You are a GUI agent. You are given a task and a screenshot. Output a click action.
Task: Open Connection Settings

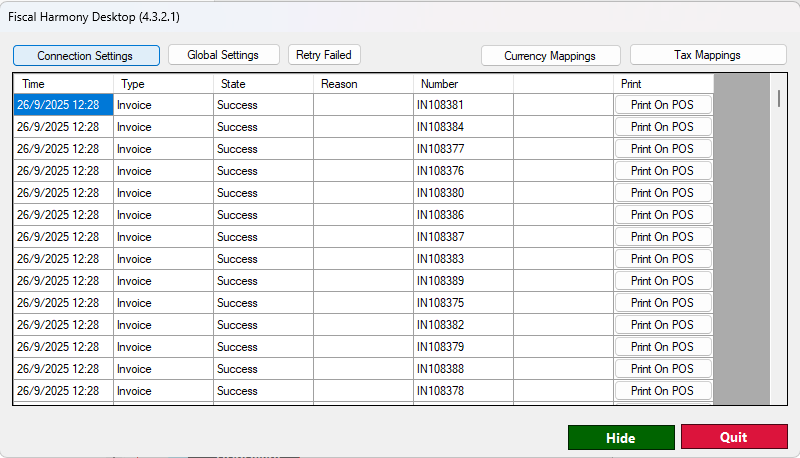[86, 56]
